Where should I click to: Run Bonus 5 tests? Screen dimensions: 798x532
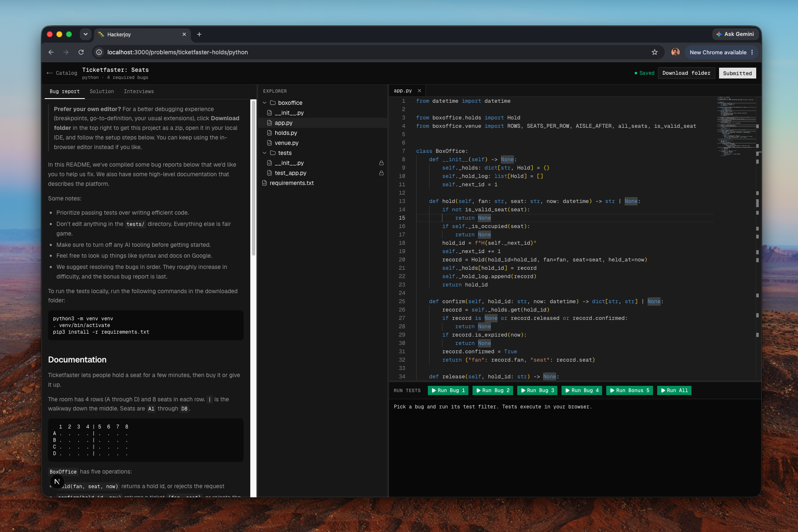pos(630,390)
